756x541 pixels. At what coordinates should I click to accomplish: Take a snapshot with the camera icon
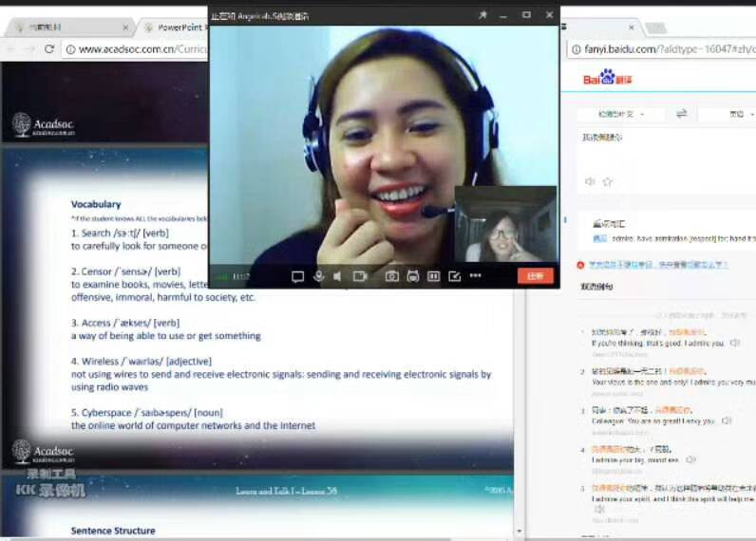click(391, 276)
